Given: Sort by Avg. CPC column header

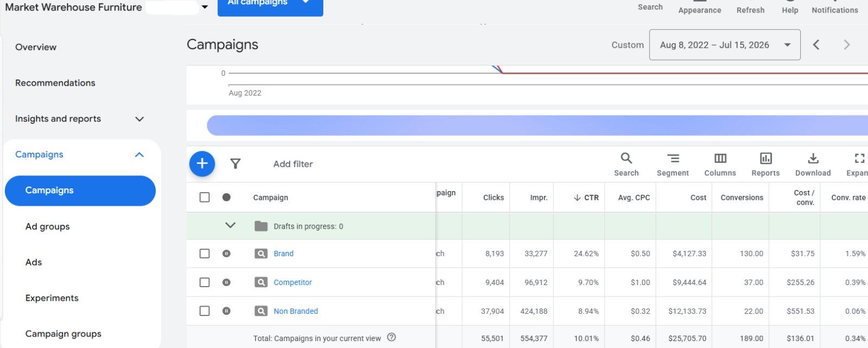Looking at the screenshot, I should [x=634, y=198].
